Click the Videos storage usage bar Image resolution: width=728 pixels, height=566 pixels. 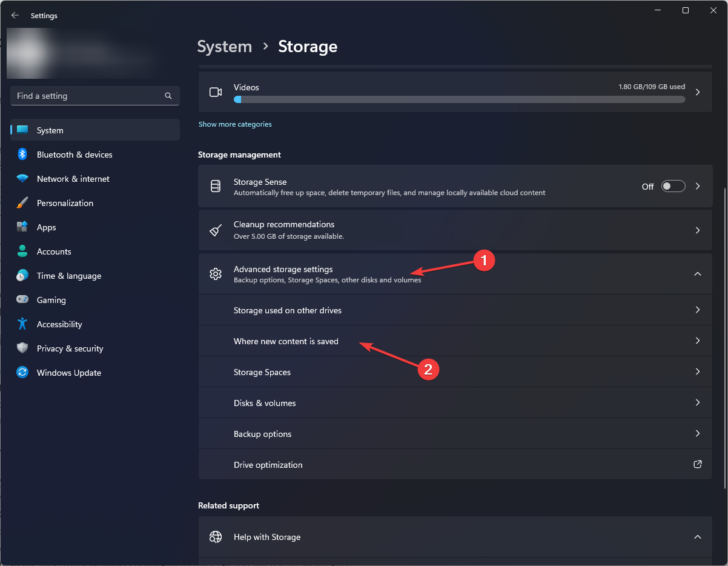click(x=459, y=99)
